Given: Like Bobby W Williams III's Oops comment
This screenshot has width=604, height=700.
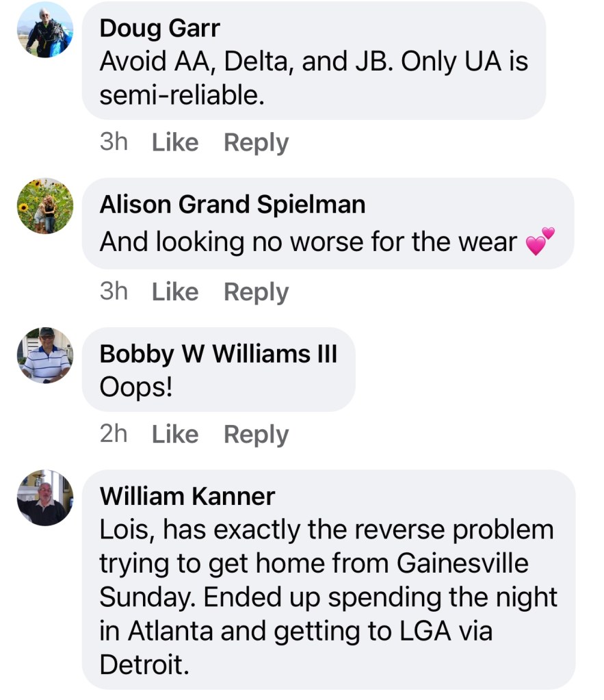Looking at the screenshot, I should tap(174, 434).
